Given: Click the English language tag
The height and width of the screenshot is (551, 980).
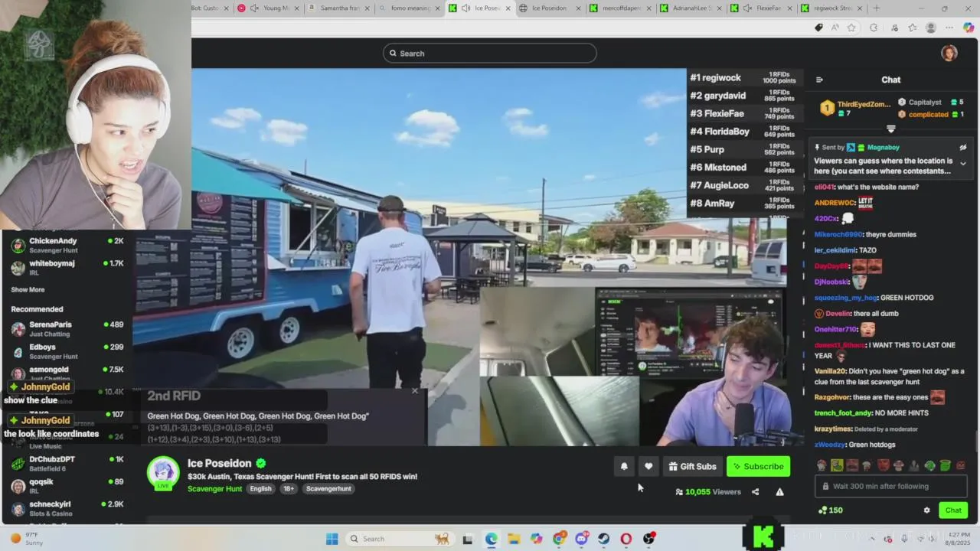Looking at the screenshot, I should 260,489.
